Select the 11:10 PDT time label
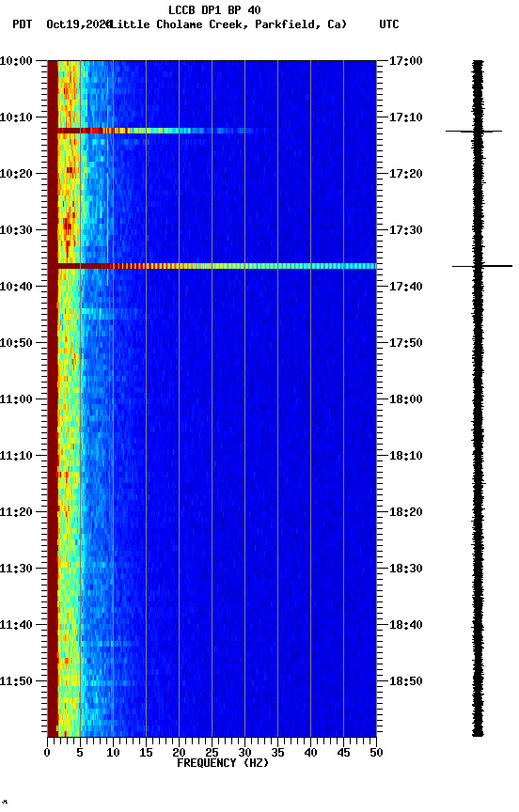The height and width of the screenshot is (812, 519). pos(16,456)
